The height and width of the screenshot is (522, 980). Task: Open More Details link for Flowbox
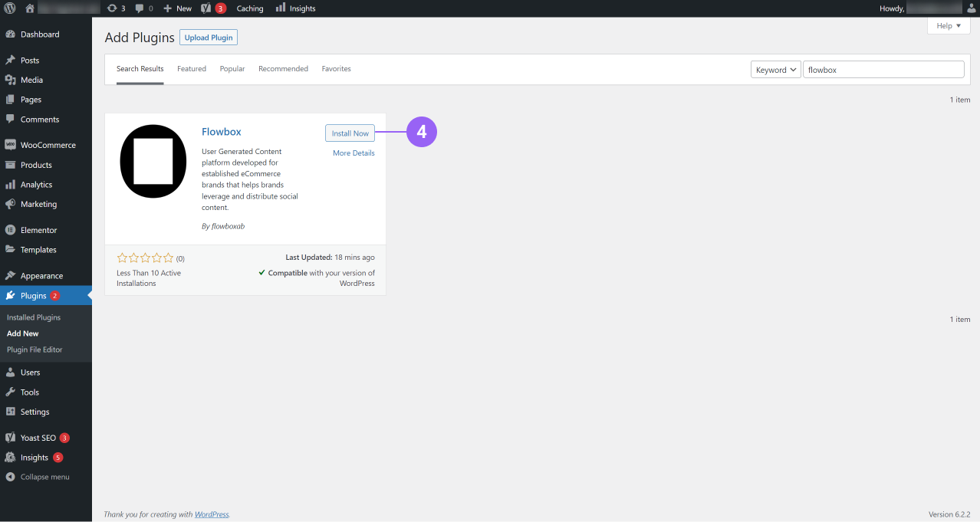pos(354,153)
